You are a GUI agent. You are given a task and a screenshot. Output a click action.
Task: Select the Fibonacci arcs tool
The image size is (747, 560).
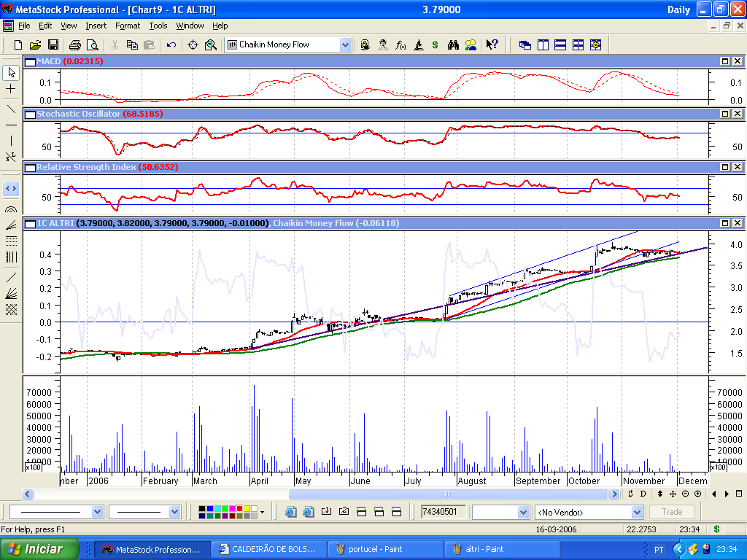(11, 209)
